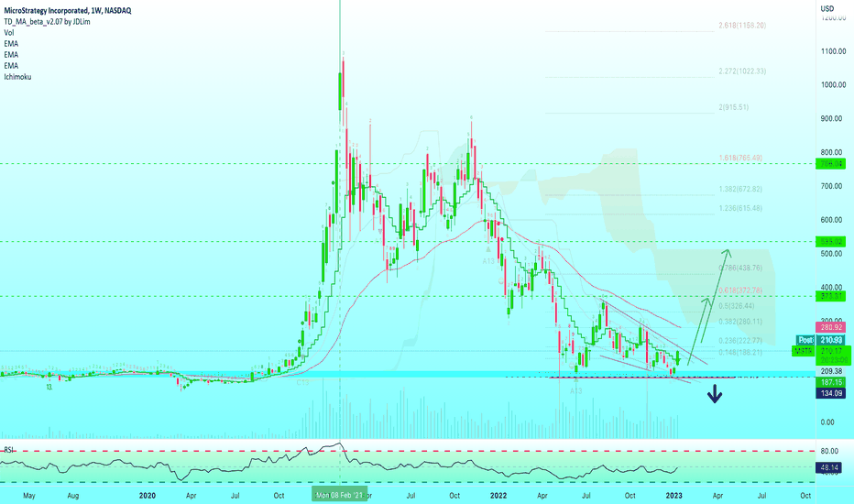
Task: Click the pink 280.92 price tag
Action: pyautogui.click(x=830, y=327)
